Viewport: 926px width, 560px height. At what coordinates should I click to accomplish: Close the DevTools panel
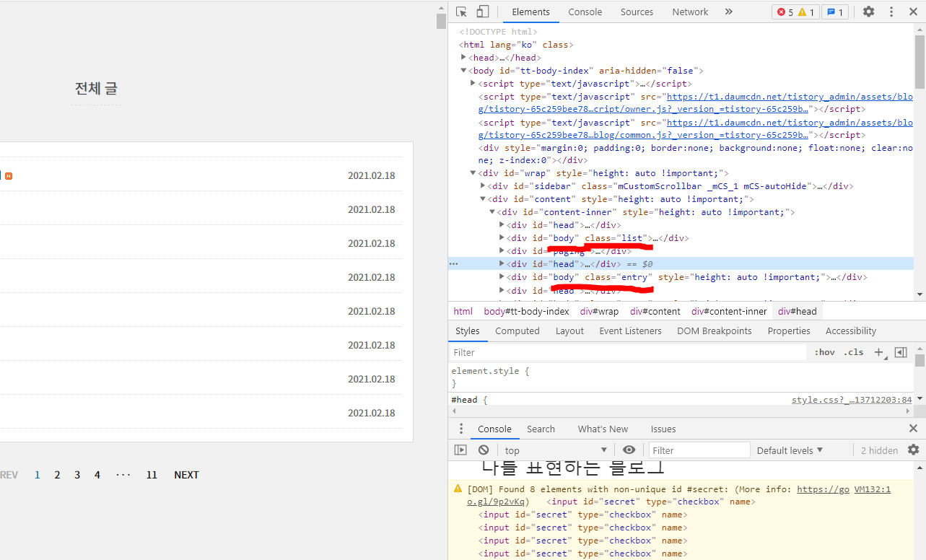click(x=913, y=12)
